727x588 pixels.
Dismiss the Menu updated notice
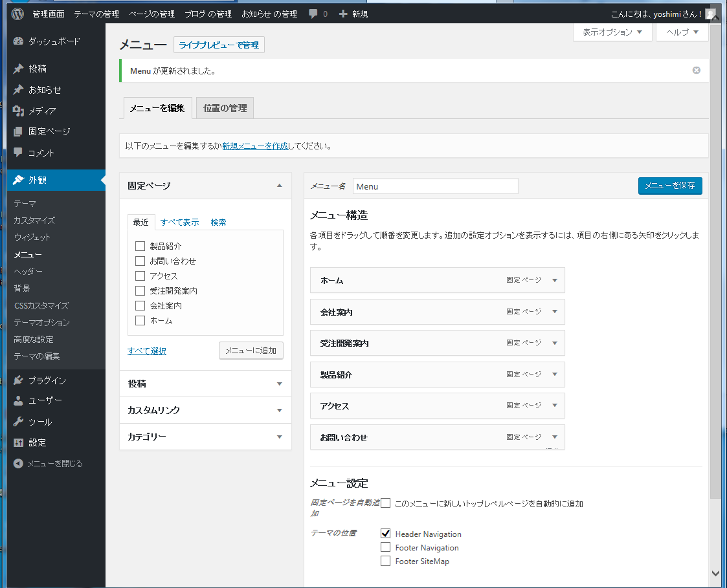point(697,71)
